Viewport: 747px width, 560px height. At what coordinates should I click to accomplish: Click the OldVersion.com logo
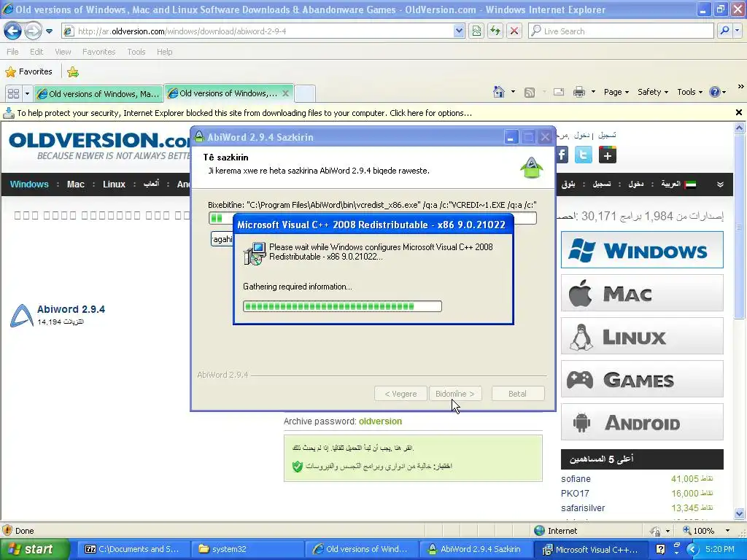tap(99, 145)
